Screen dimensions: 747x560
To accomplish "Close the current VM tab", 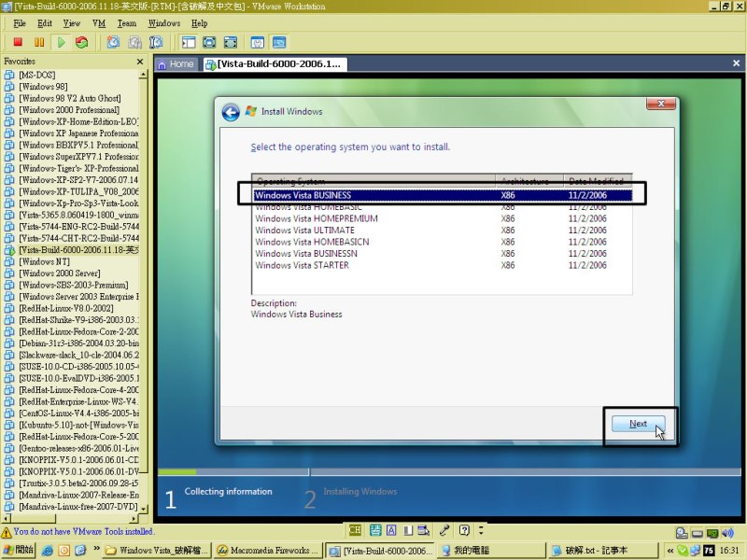I will tap(736, 63).
